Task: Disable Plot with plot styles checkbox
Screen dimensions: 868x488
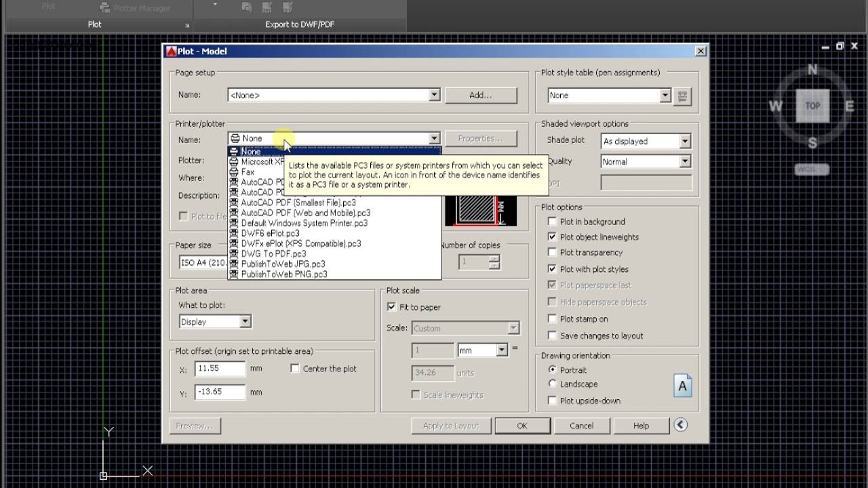Action: click(x=552, y=269)
